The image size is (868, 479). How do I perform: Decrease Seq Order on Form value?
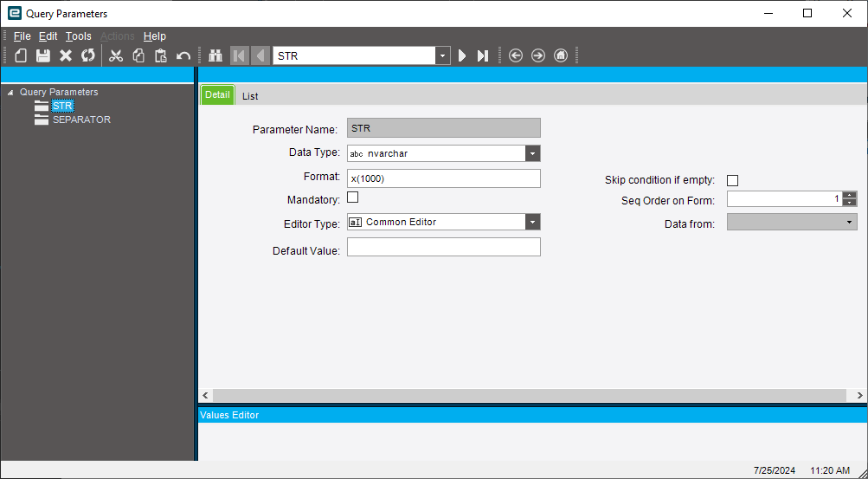850,202
